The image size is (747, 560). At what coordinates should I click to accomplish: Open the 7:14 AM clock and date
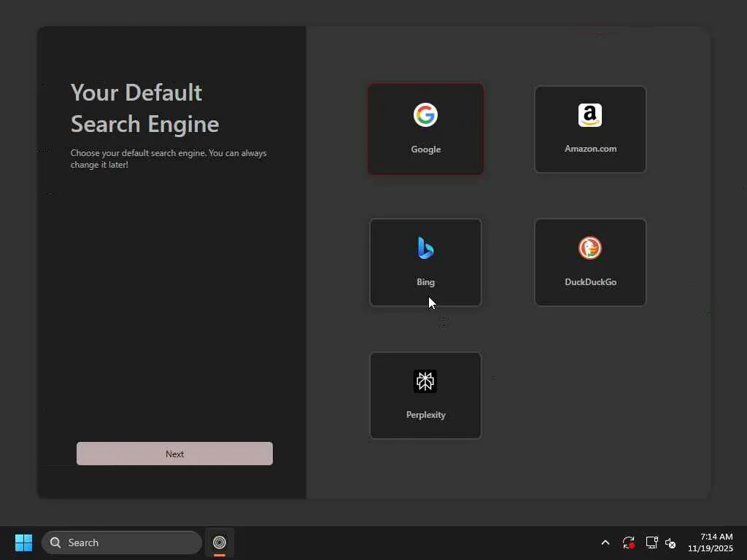coord(711,542)
